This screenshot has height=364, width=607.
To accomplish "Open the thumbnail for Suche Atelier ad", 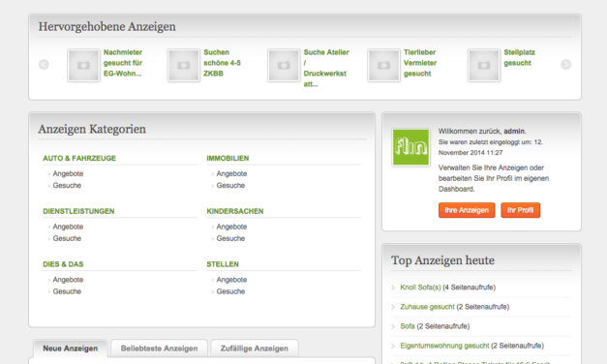I will point(284,65).
